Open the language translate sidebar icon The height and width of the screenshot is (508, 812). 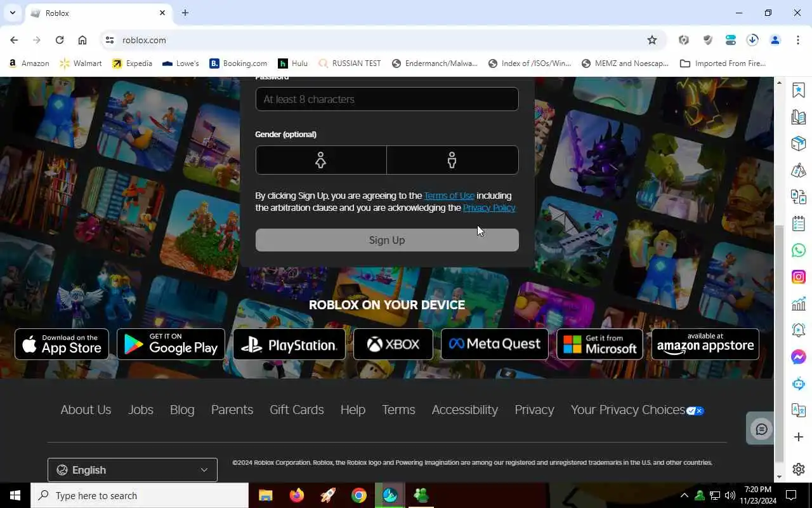799,410
